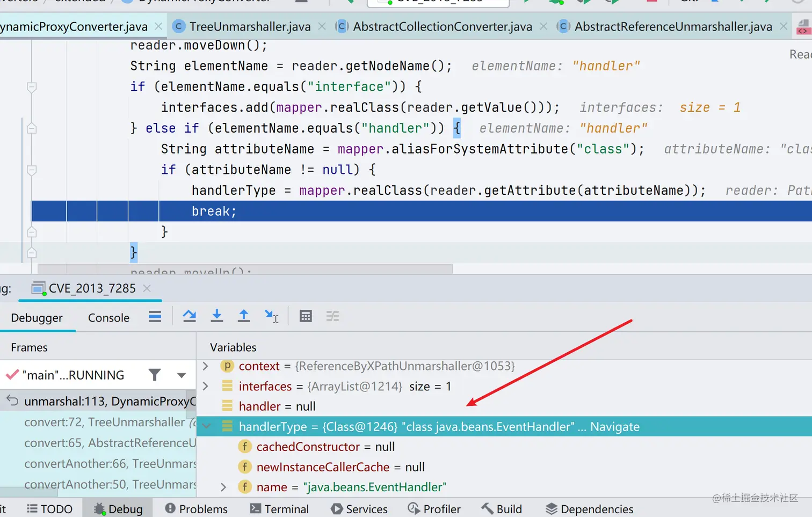The height and width of the screenshot is (517, 812).
Task: Open the Evaluate Expression calculator icon
Action: coord(306,316)
